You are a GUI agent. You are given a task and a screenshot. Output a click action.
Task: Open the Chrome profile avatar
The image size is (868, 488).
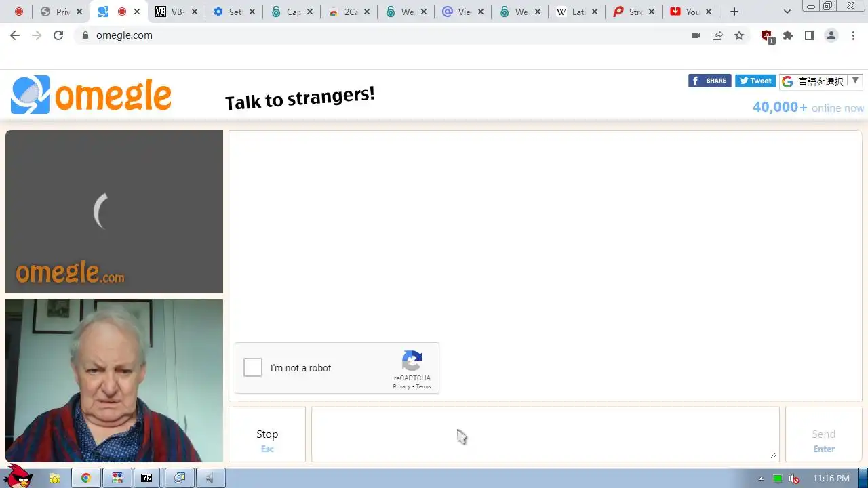(831, 35)
